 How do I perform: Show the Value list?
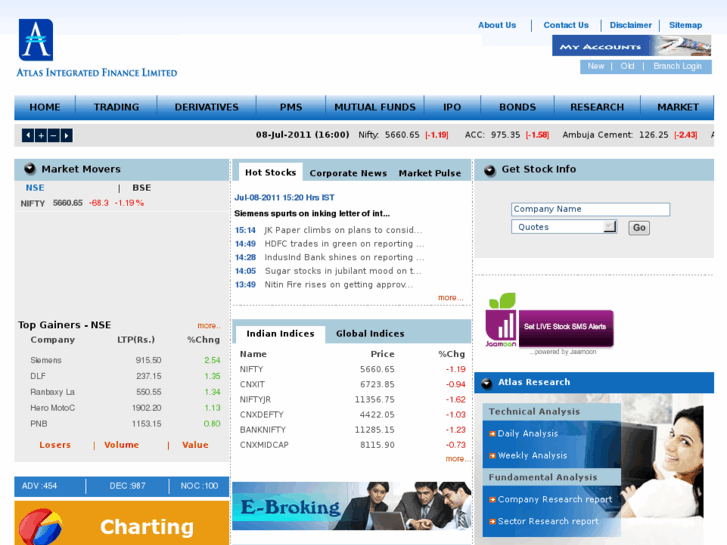pyautogui.click(x=195, y=445)
